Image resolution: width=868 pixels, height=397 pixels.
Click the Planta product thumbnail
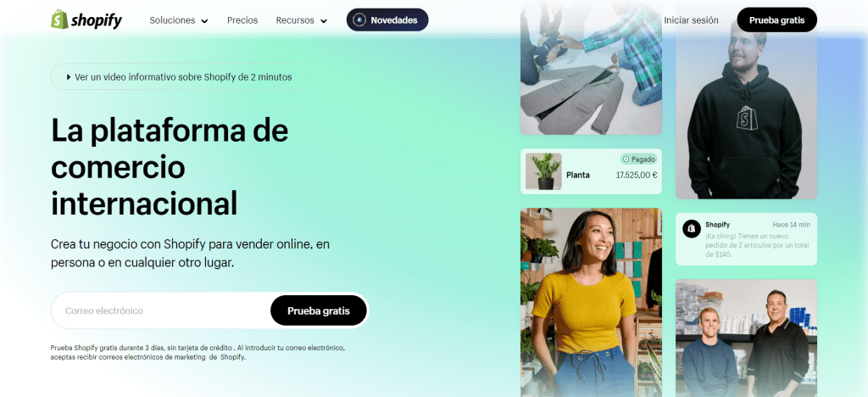pyautogui.click(x=543, y=171)
